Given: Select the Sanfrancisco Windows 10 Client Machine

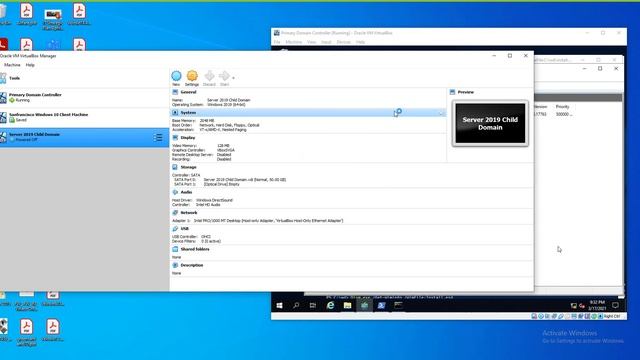Looking at the screenshot, I should (84, 117).
